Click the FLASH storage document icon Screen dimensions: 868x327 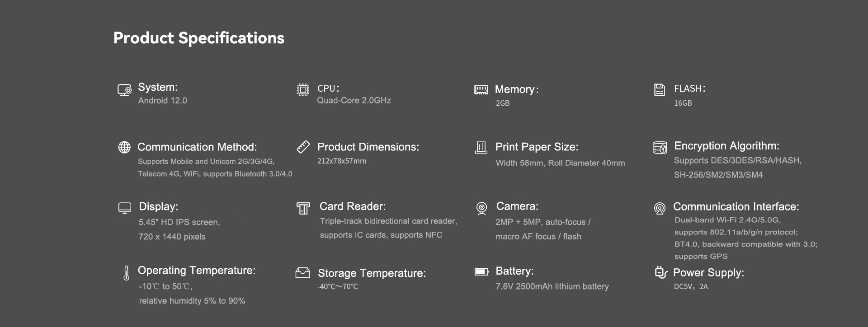(660, 89)
